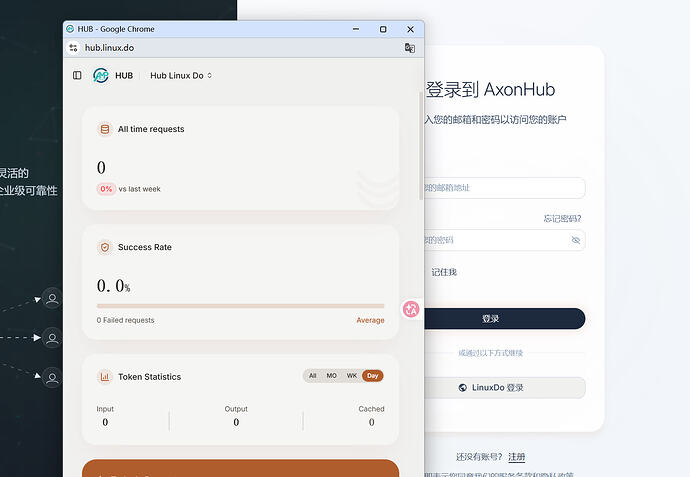Click the Average label in Success Rate
The height and width of the screenshot is (477, 690).
click(370, 320)
